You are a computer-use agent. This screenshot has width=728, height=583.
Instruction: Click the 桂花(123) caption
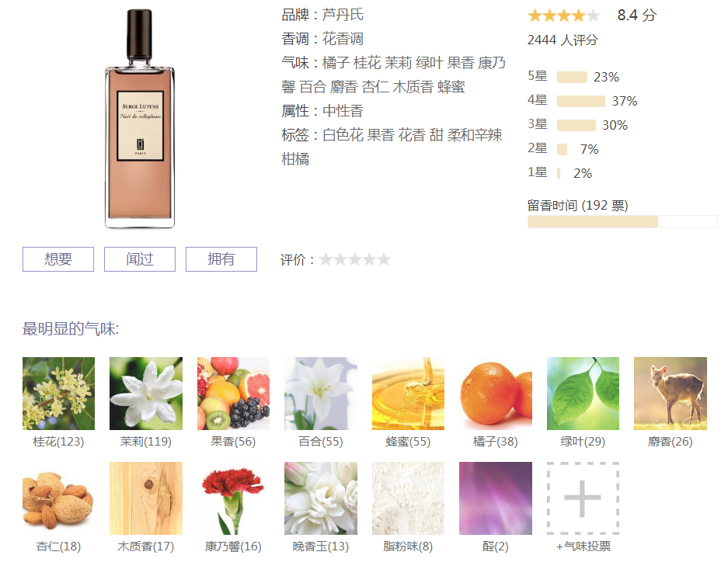click(58, 442)
